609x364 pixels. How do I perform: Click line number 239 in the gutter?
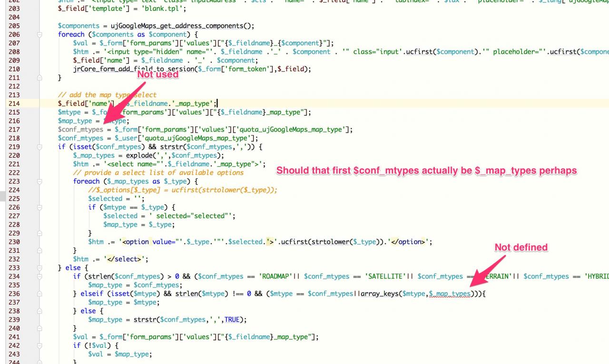14,319
